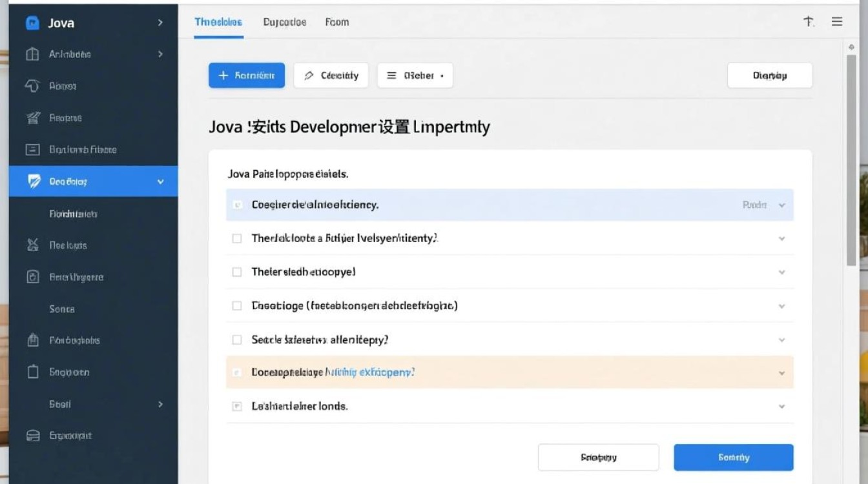Click the card icon beside Ergoopat
Viewport: 868px width, 484px height.
pyautogui.click(x=33, y=436)
